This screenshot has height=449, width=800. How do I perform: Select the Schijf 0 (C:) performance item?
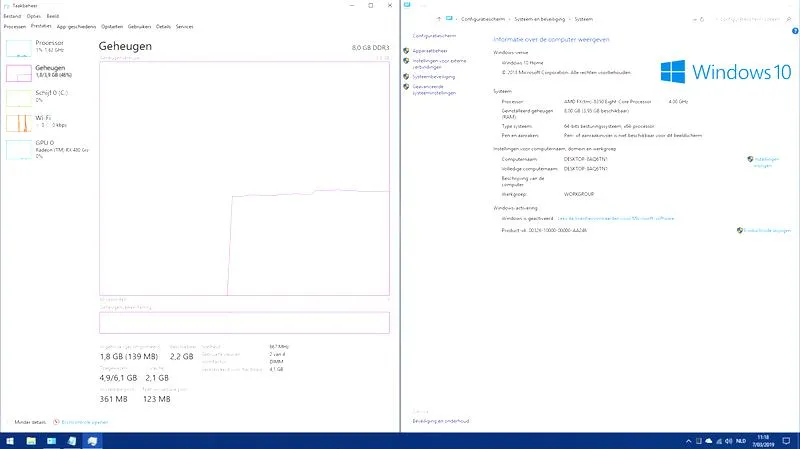coord(47,96)
